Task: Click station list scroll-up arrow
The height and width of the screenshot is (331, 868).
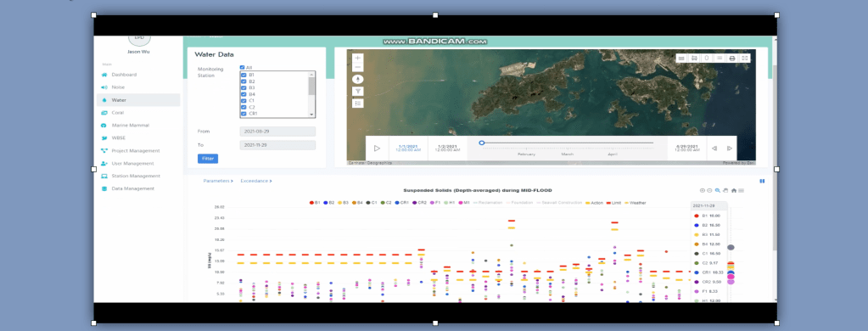Action: [x=311, y=74]
